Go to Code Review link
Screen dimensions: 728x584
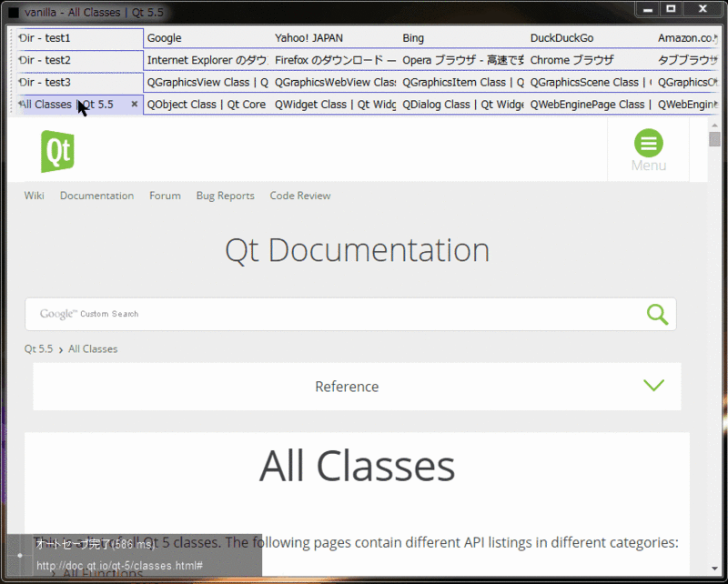point(300,196)
